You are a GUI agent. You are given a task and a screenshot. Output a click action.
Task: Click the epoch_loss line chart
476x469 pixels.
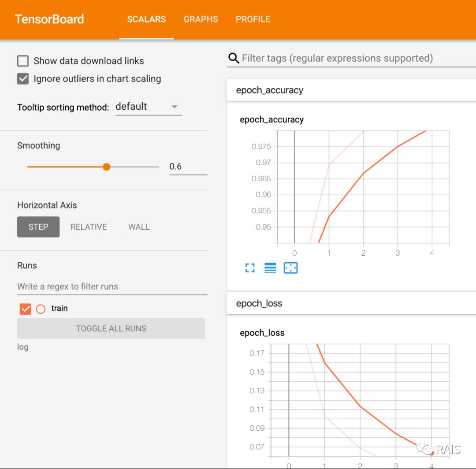(x=360, y=400)
